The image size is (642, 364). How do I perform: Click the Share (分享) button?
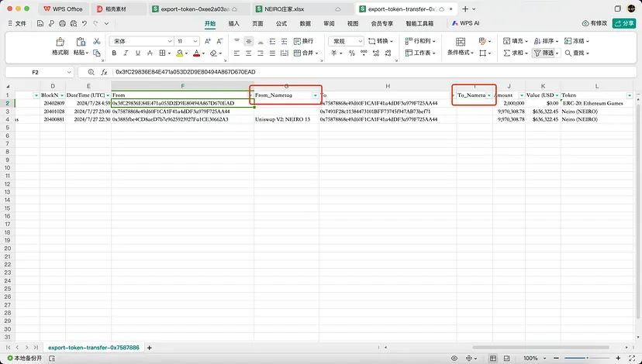[624, 23]
